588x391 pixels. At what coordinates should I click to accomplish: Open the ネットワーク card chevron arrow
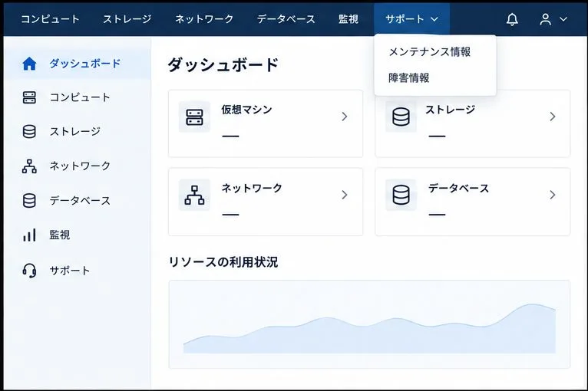tap(344, 195)
